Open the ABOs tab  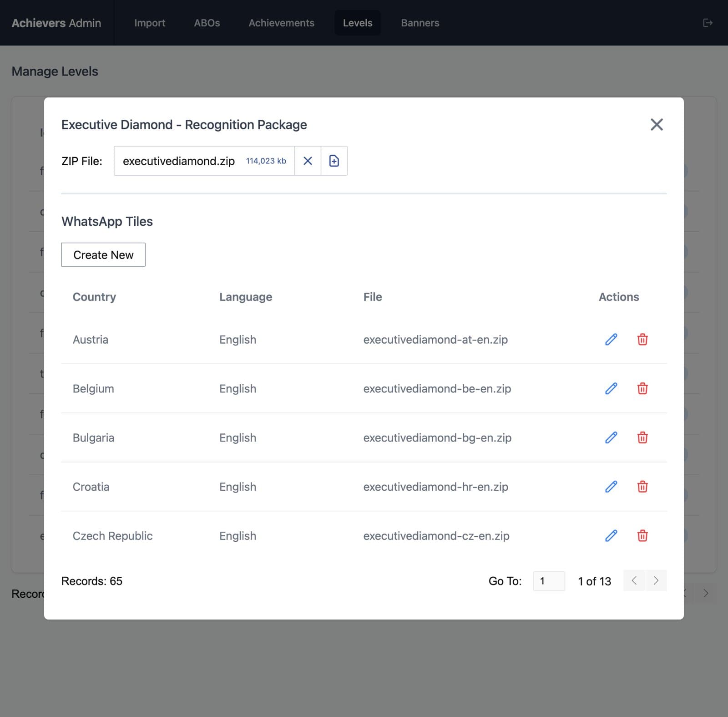(207, 23)
